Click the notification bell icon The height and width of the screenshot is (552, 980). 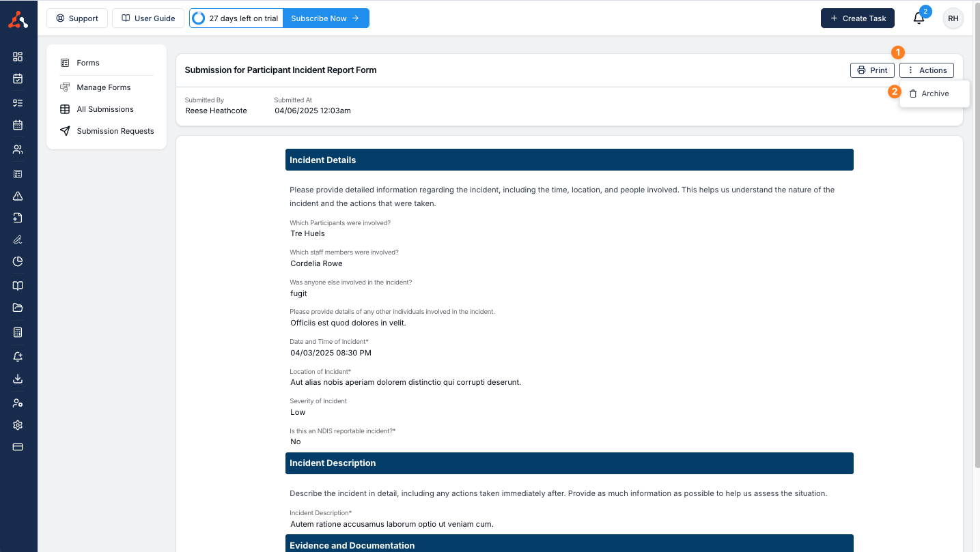tap(919, 18)
